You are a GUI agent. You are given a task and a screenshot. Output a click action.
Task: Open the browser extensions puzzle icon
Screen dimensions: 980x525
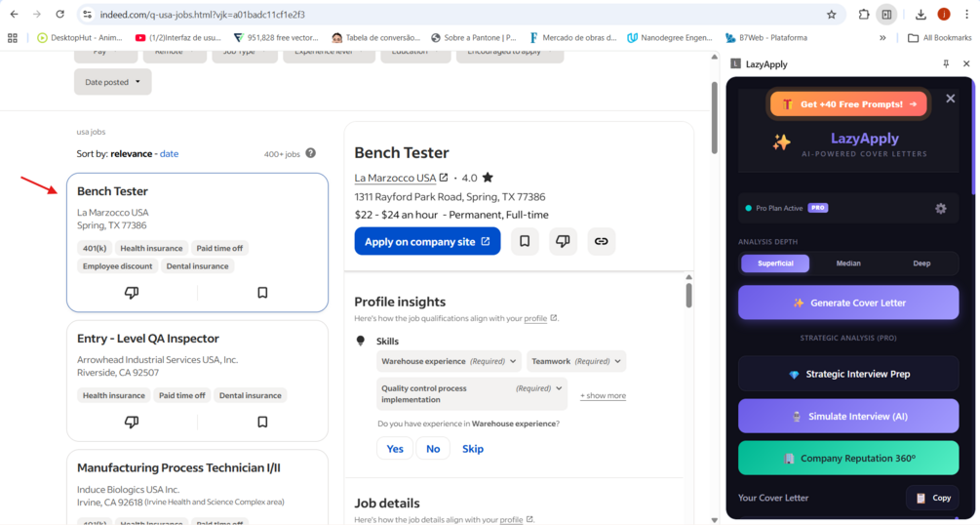pos(864,15)
